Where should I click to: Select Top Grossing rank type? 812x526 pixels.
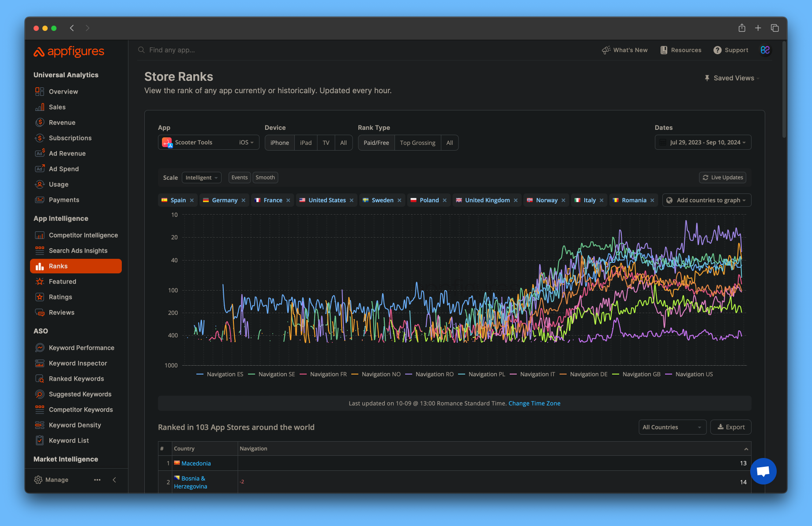(417, 142)
